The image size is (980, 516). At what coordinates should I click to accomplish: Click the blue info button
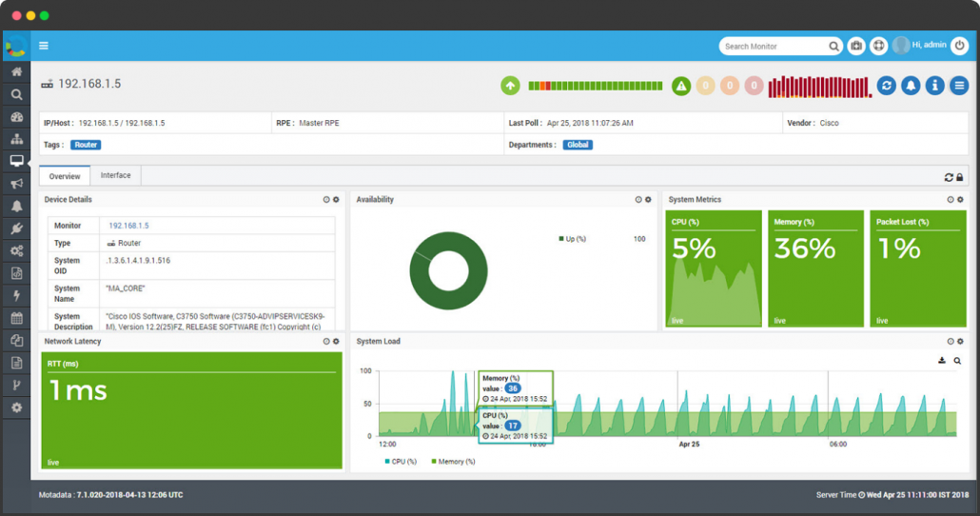pos(935,86)
